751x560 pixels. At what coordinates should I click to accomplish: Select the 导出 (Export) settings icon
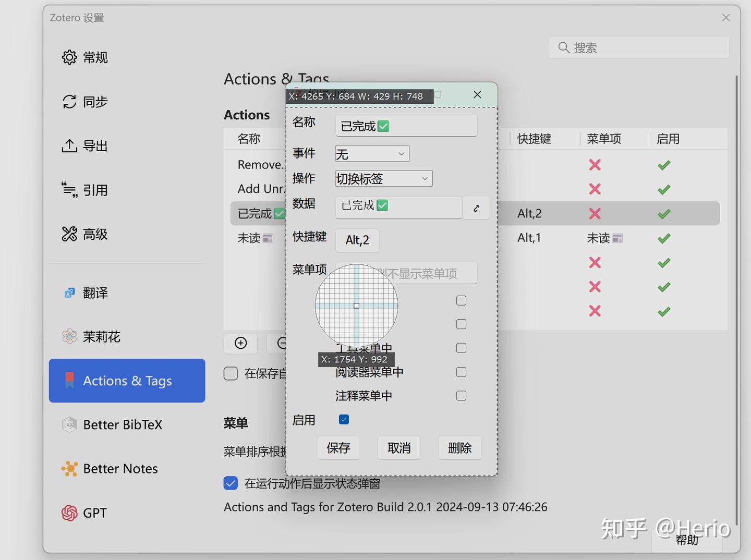click(69, 145)
